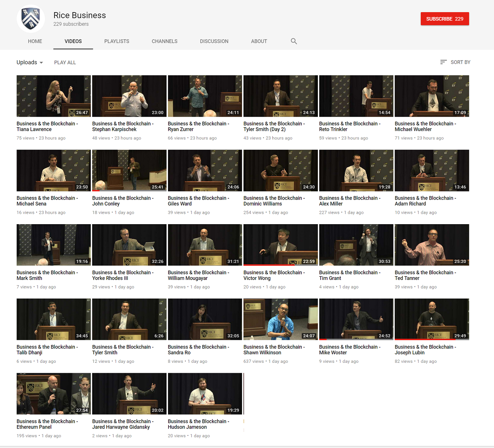
Task: Open Tiana Lawrence video title link
Action: (47, 126)
